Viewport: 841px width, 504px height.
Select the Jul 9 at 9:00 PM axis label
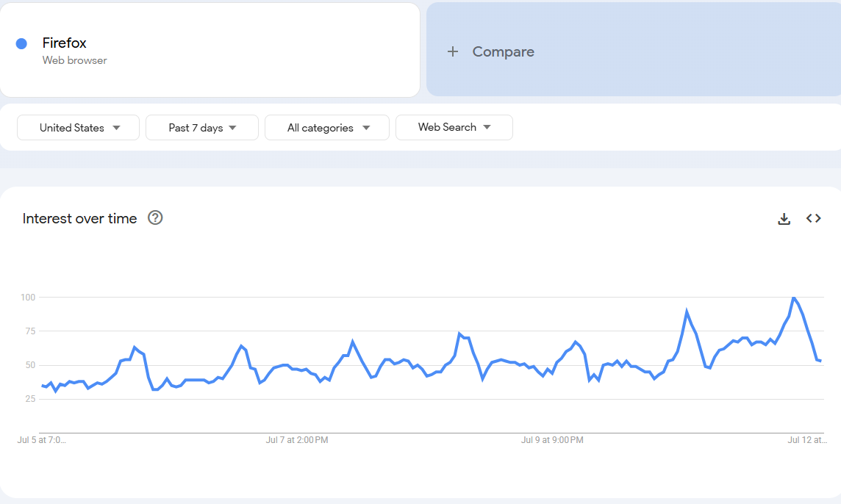coord(552,439)
